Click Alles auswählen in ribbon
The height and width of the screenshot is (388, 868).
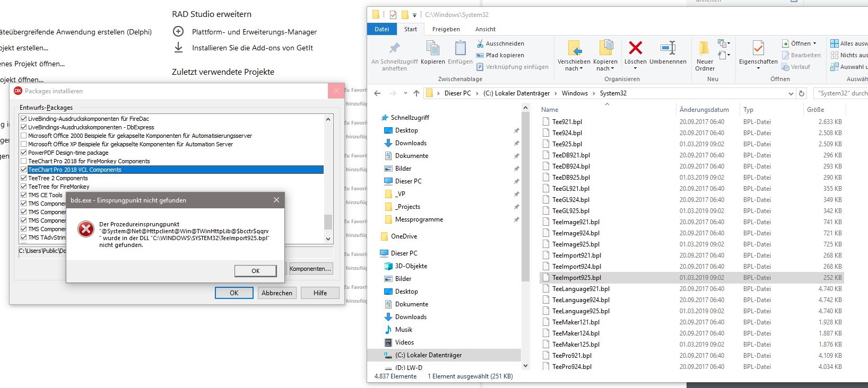tap(849, 43)
